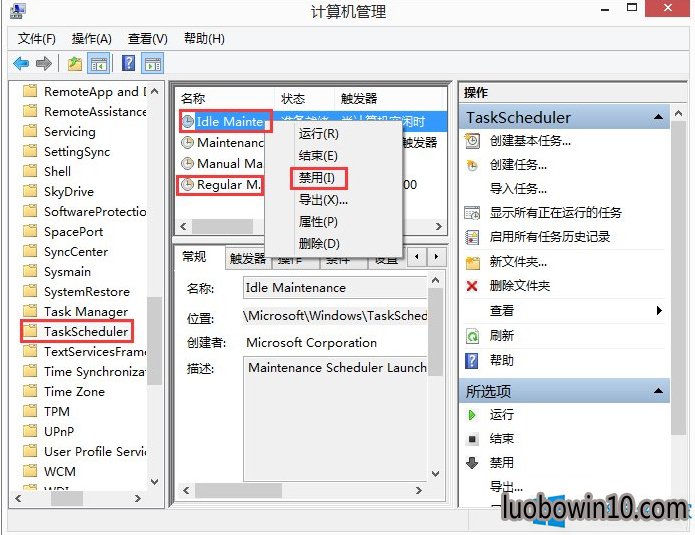The width and height of the screenshot is (695, 535).
Task: Click the Up one level folder icon
Action: click(75, 64)
